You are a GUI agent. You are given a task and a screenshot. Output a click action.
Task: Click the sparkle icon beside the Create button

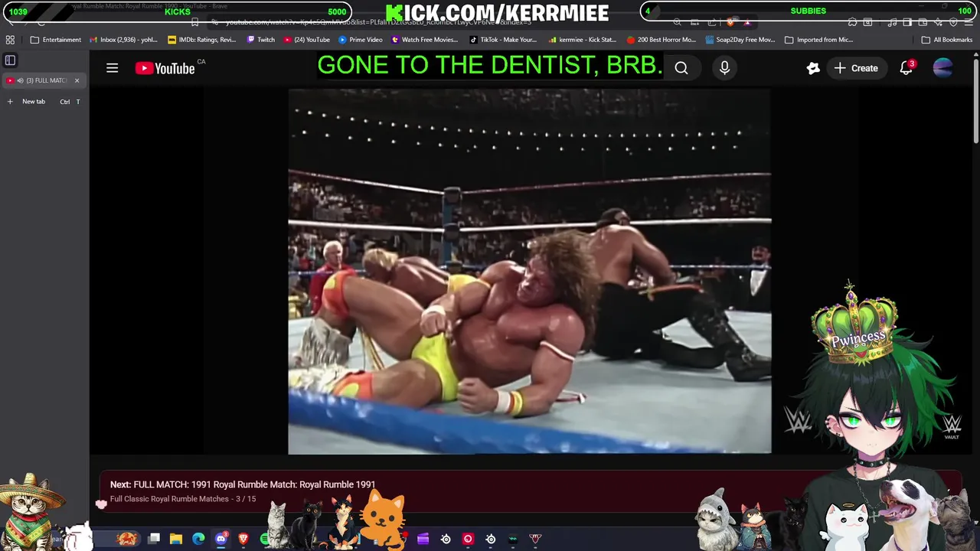coord(813,68)
